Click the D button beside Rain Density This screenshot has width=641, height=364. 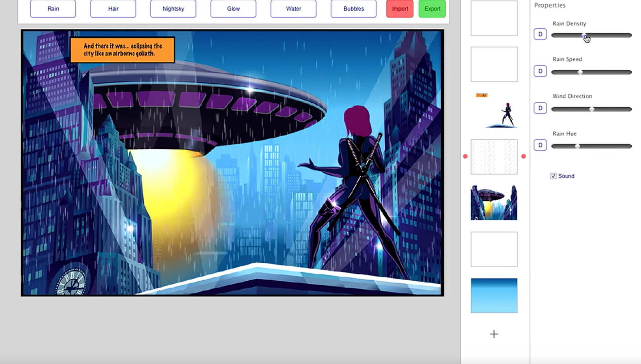click(x=540, y=34)
